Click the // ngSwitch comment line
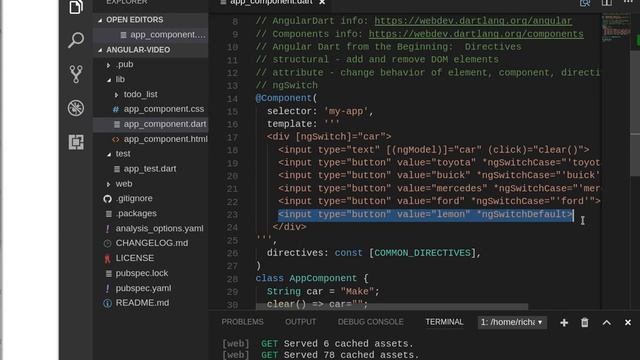The width and height of the screenshot is (640, 360). pyautogui.click(x=287, y=85)
